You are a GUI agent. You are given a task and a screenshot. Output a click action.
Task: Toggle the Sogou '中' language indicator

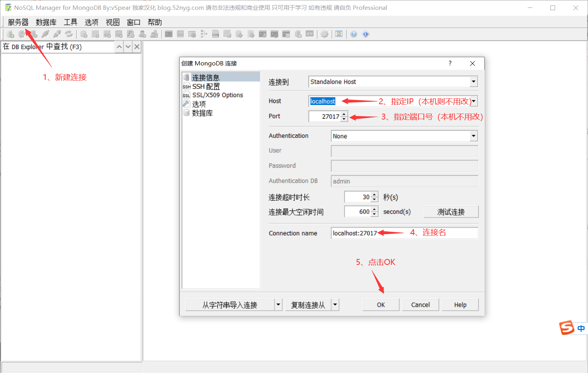point(581,328)
